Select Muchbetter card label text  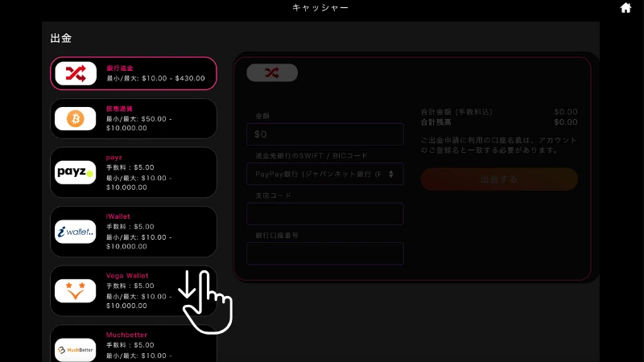126,335
